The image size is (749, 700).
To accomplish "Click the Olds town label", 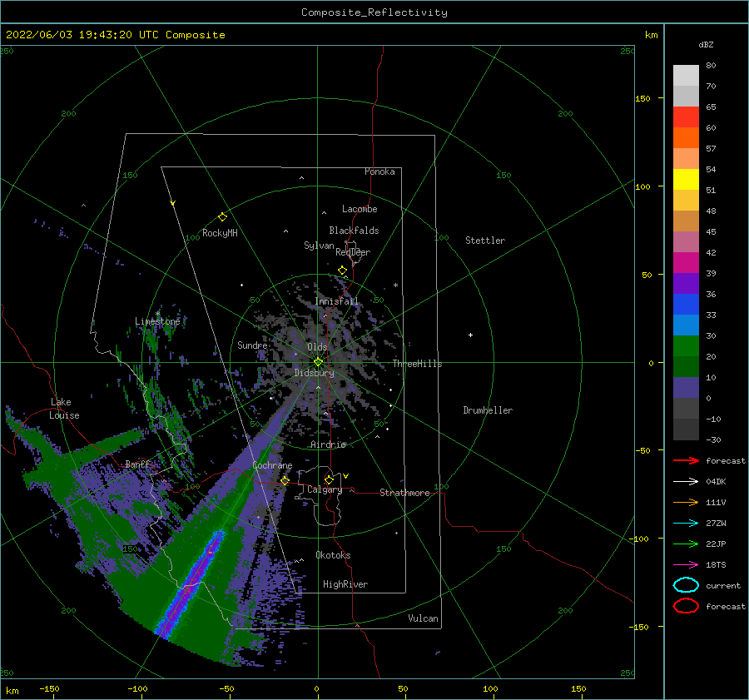I will tap(317, 347).
